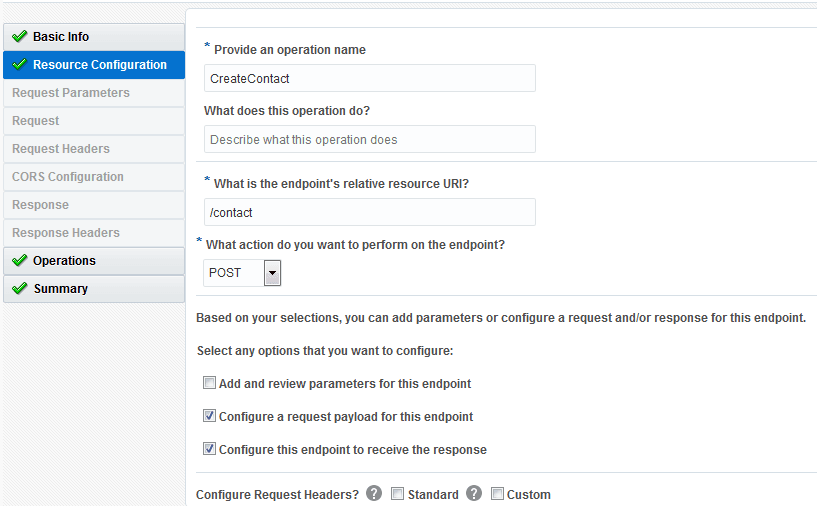Enable Add and review parameters checkbox

pyautogui.click(x=209, y=383)
